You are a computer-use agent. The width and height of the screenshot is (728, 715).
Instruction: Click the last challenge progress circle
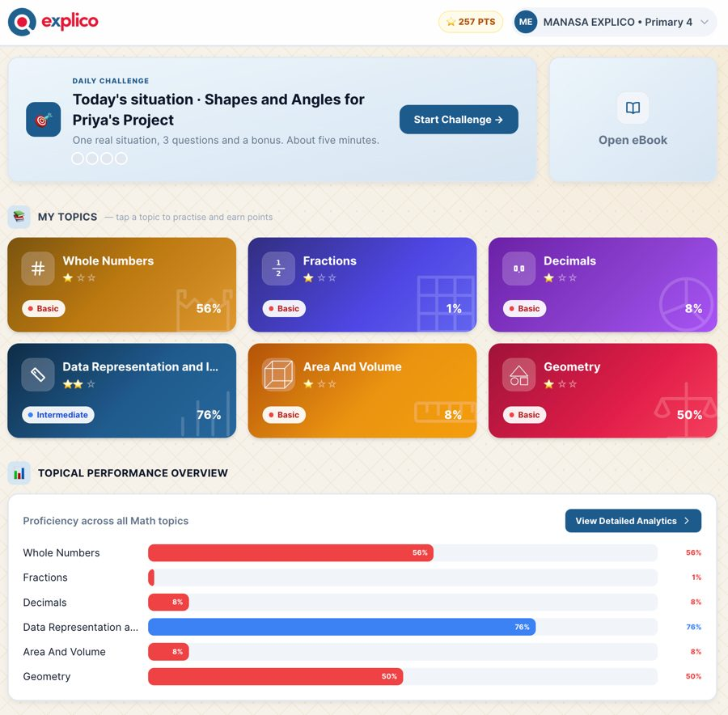pyautogui.click(x=121, y=159)
